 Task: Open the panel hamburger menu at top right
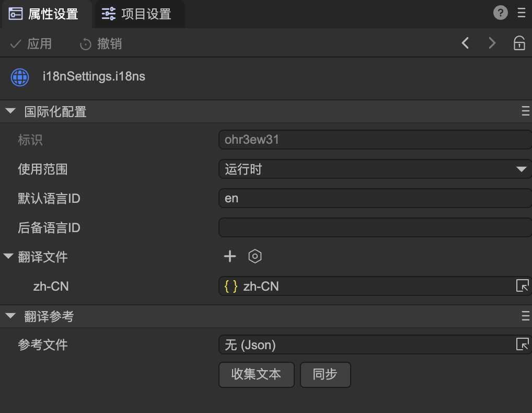[522, 14]
